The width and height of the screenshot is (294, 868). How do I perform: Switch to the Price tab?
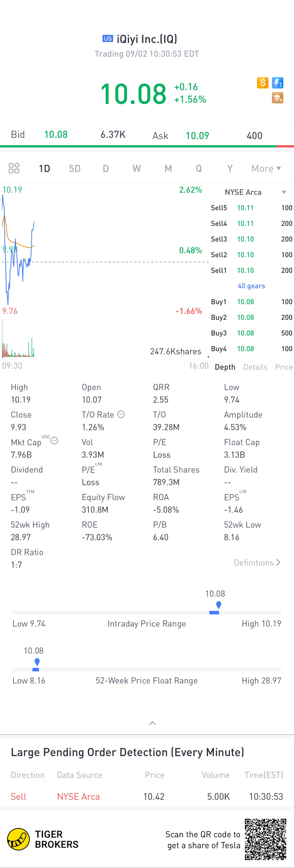[284, 367]
